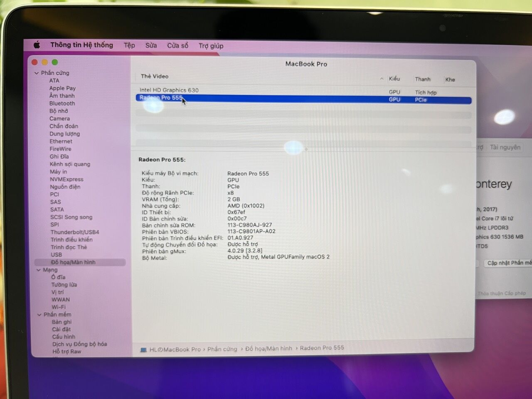This screenshot has height=399, width=532.
Task: Click HL's MacBook Pro in the path bar
Action: tap(175, 350)
